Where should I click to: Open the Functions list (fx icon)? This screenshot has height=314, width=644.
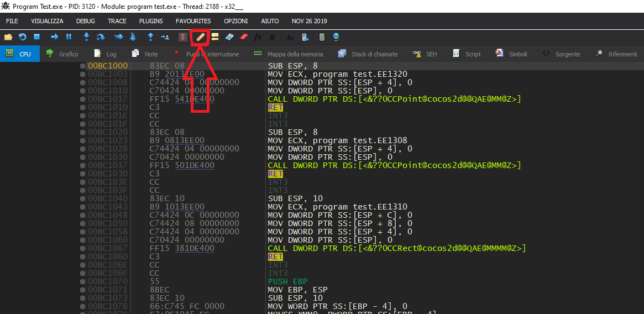258,37
